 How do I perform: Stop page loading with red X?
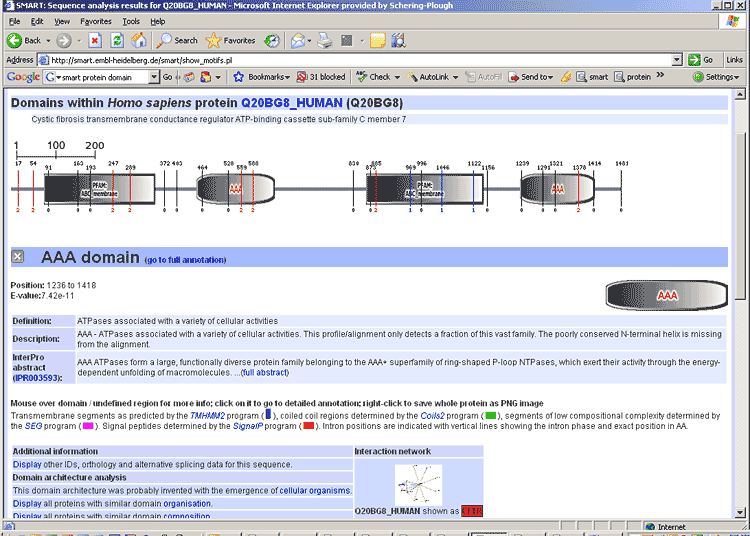point(95,41)
